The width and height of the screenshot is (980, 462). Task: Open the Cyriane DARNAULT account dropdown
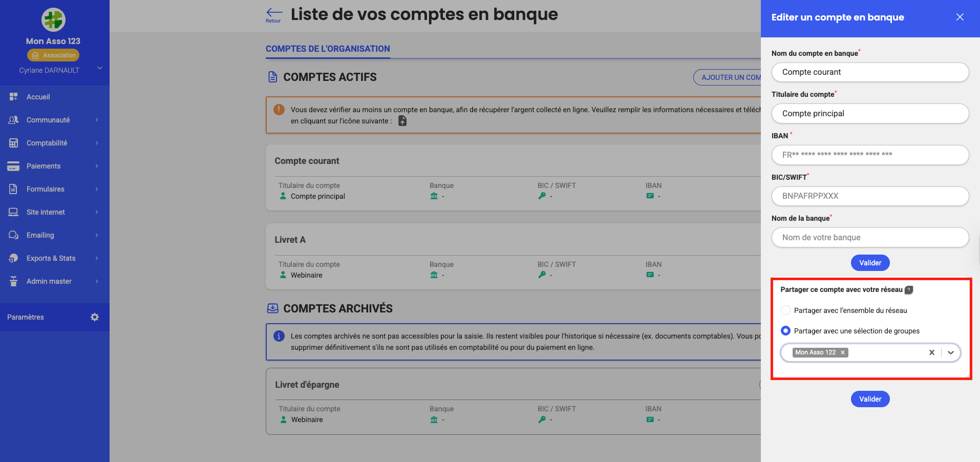coord(99,68)
